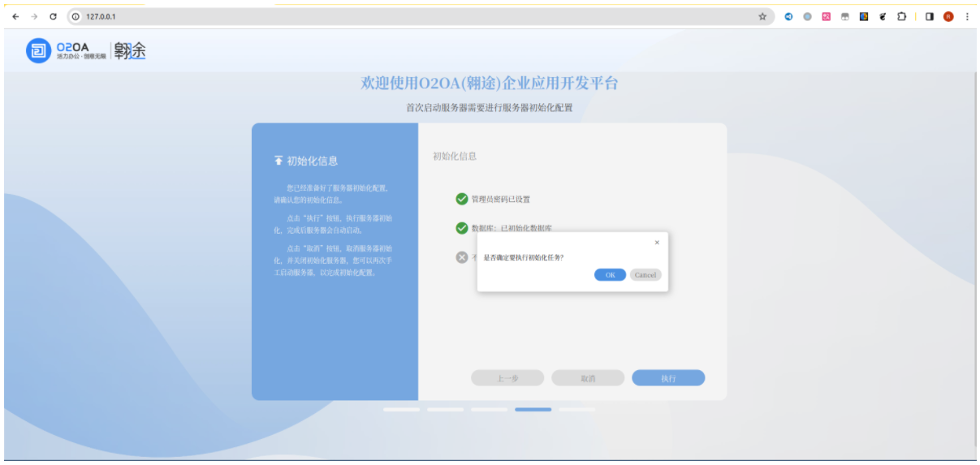Click the browser back arrow
The image size is (980, 465).
[x=15, y=16]
